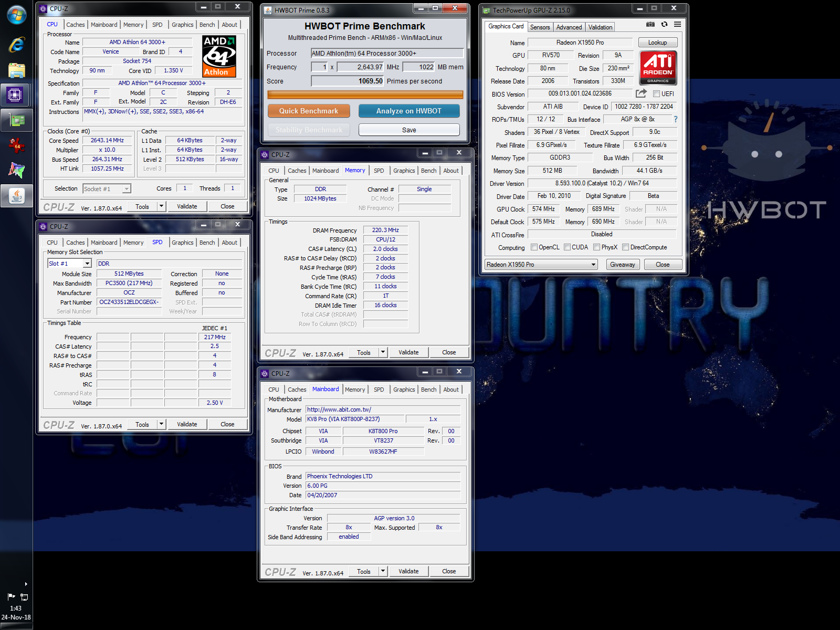Image resolution: width=840 pixels, height=630 pixels.
Task: Click Close button in the GPU-Z window
Action: point(663,265)
